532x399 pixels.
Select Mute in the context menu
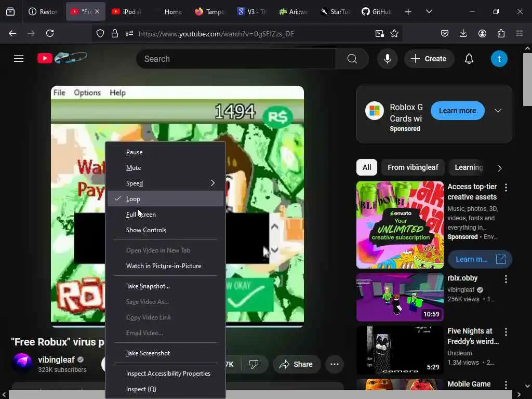[x=166, y=168]
